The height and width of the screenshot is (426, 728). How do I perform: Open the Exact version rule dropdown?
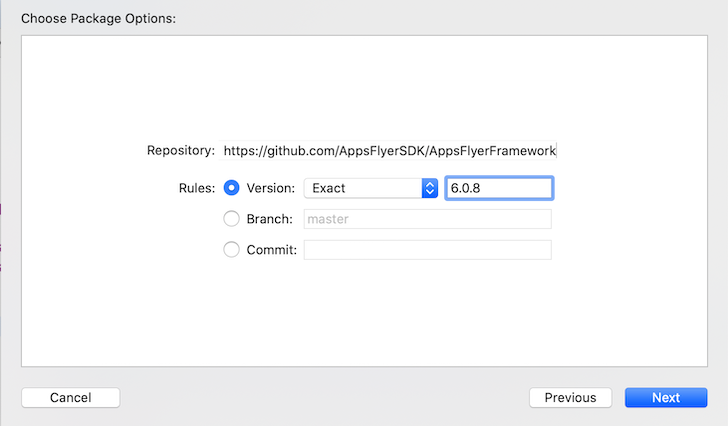371,188
